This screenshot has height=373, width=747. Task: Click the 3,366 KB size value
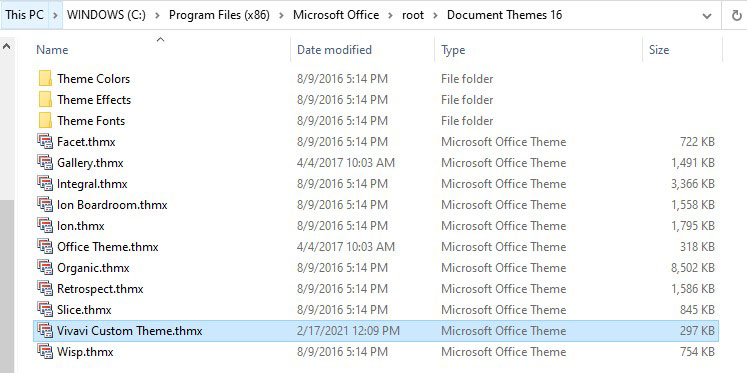(693, 183)
